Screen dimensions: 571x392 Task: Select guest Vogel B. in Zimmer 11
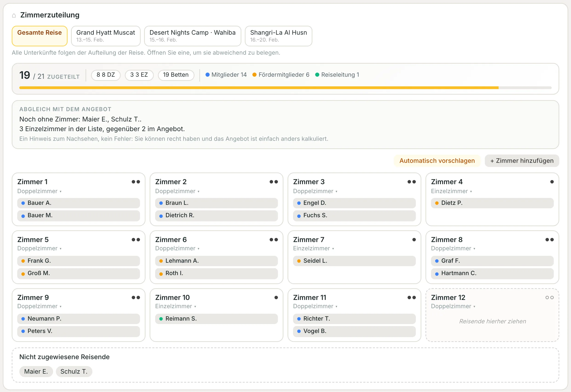(354, 331)
